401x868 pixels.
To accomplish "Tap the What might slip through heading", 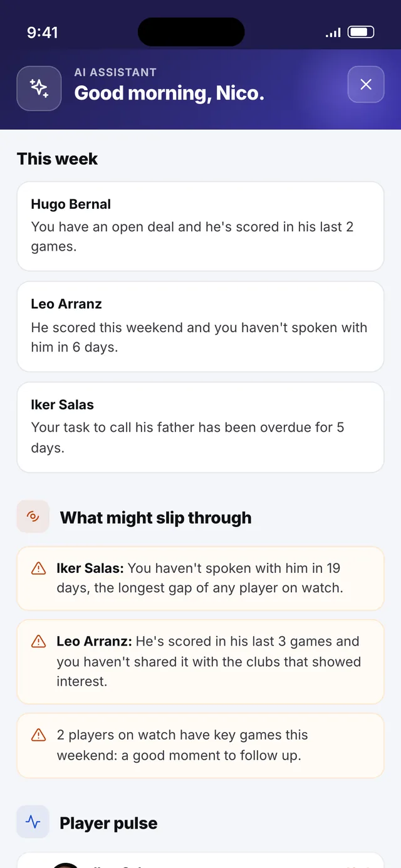I will tap(155, 518).
